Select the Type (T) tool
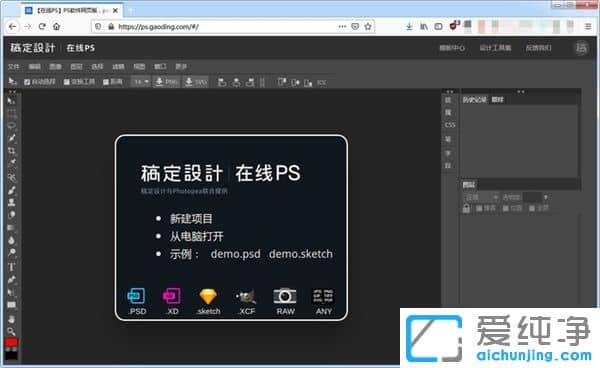This screenshot has height=368, width=600. [x=11, y=267]
